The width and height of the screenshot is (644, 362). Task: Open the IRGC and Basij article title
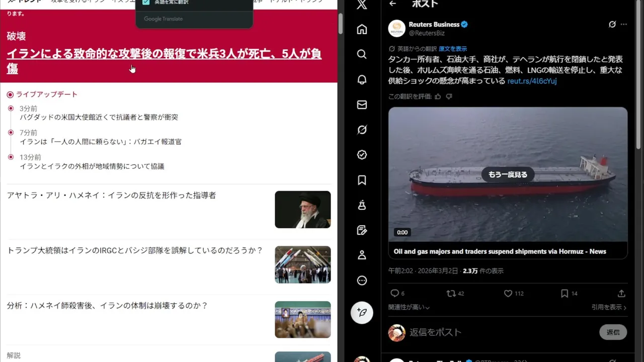pyautogui.click(x=135, y=250)
